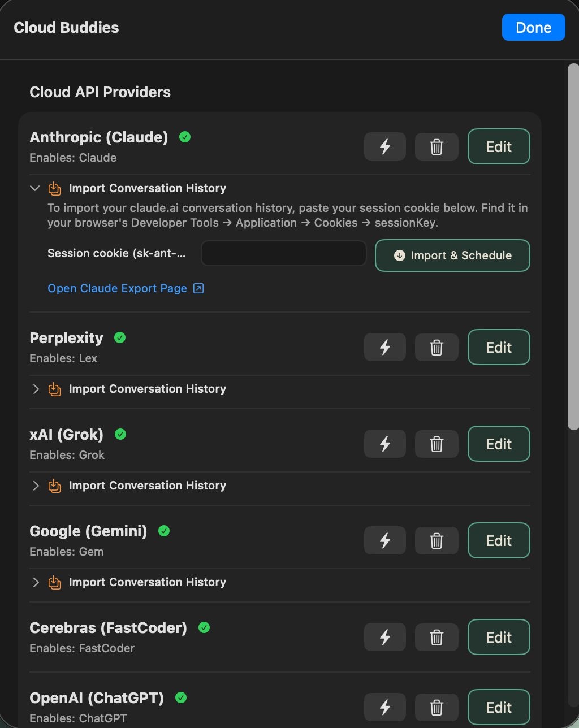The image size is (579, 728).
Task: Click the green verified badge beside Perplexity
Action: point(120,337)
